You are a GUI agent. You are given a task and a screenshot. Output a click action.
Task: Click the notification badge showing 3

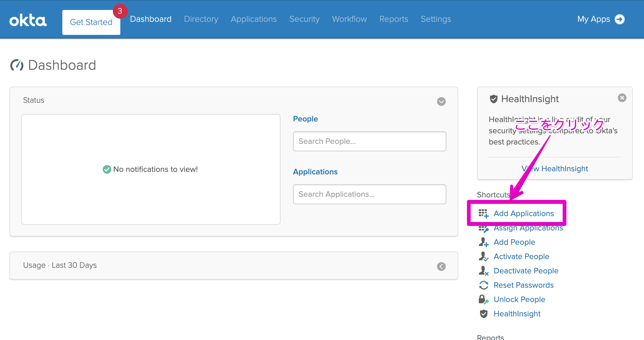click(x=120, y=11)
